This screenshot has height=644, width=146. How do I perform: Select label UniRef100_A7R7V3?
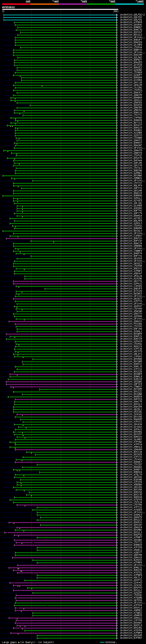pyautogui.click(x=131, y=301)
